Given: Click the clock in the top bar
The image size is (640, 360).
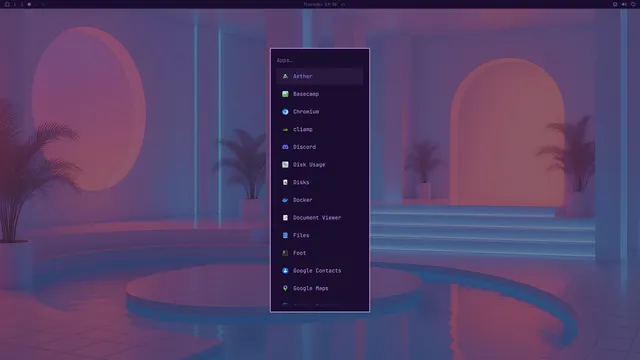Looking at the screenshot, I should point(320,4).
